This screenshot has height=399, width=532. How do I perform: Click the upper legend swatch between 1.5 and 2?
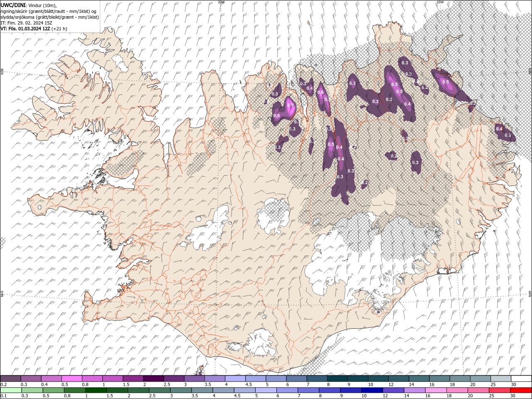tap(133, 379)
